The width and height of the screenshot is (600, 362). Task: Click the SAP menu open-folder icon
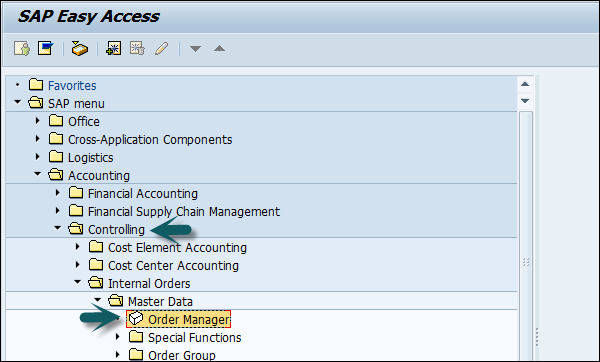click(x=36, y=103)
